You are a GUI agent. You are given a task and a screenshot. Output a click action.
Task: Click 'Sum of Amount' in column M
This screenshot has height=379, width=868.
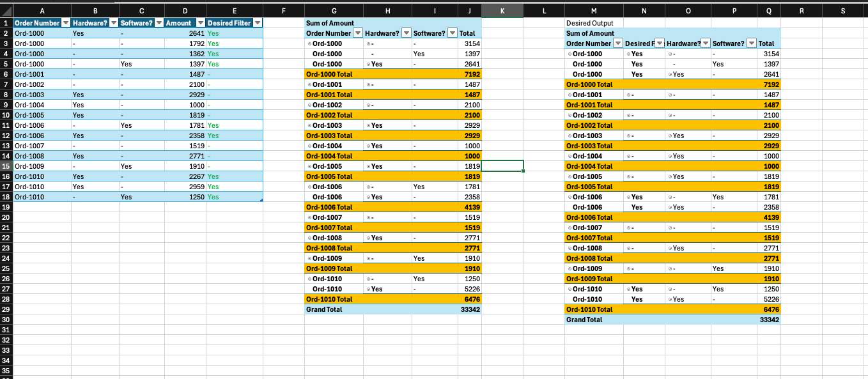pyautogui.click(x=590, y=33)
